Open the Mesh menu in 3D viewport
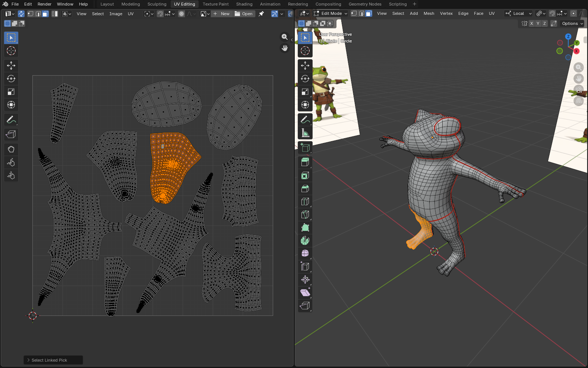588x368 pixels. pos(429,13)
